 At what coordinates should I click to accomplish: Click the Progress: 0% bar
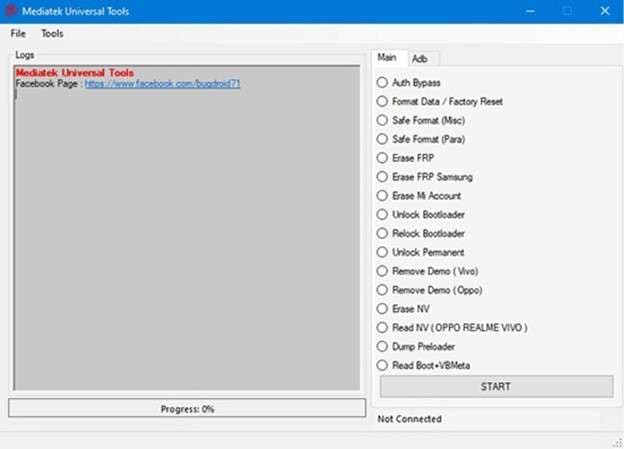click(187, 408)
